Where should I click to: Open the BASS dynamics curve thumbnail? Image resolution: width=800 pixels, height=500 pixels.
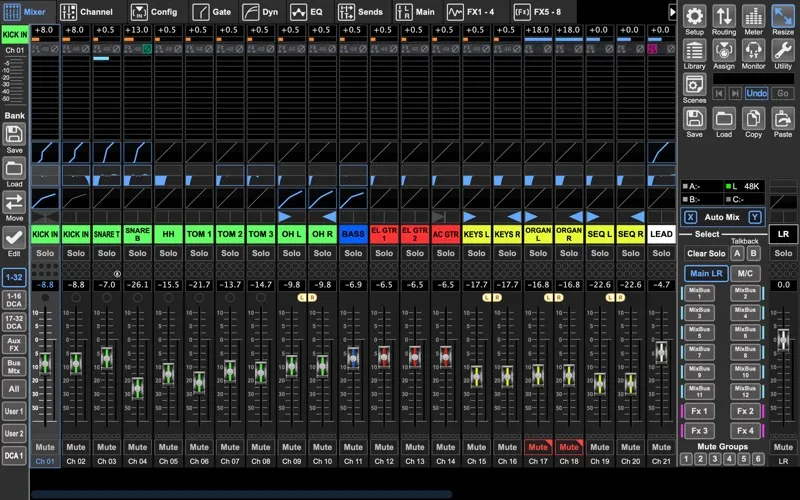pos(353,198)
